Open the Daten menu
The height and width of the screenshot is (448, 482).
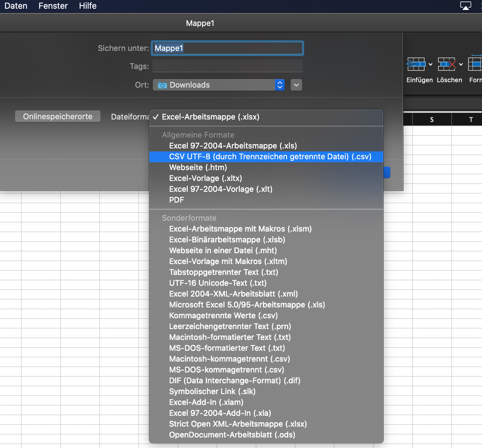click(16, 6)
